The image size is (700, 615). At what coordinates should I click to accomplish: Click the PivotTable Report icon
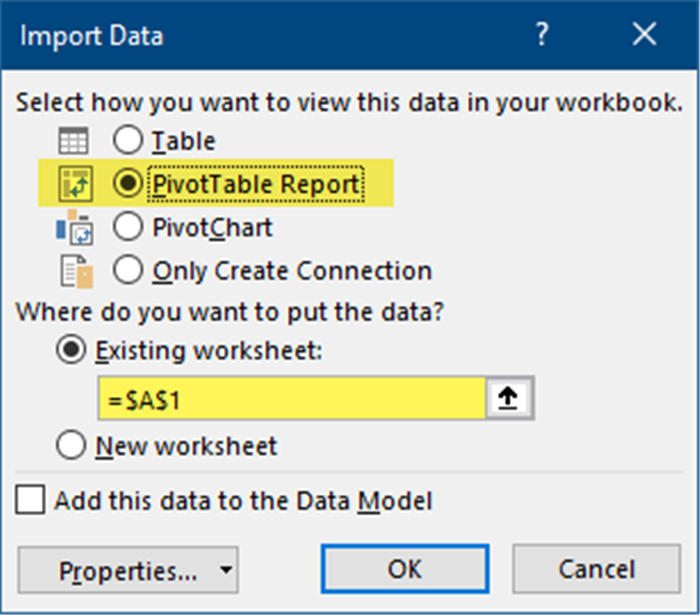point(74,184)
